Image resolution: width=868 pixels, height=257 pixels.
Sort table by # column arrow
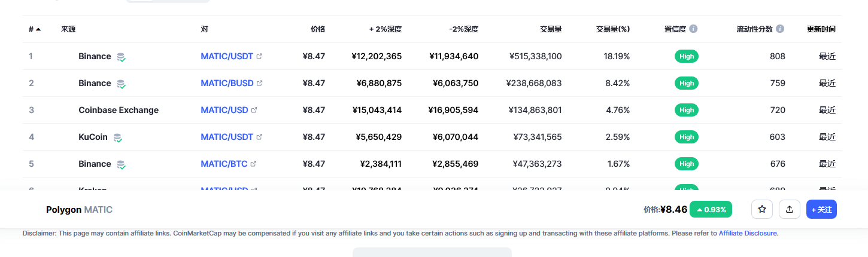38,29
